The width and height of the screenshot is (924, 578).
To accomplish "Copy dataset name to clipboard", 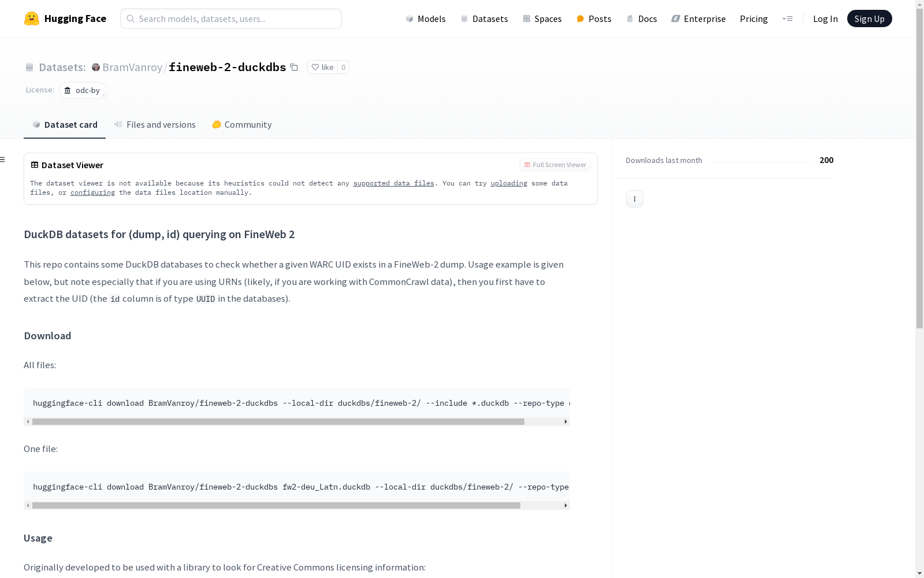I will (294, 67).
